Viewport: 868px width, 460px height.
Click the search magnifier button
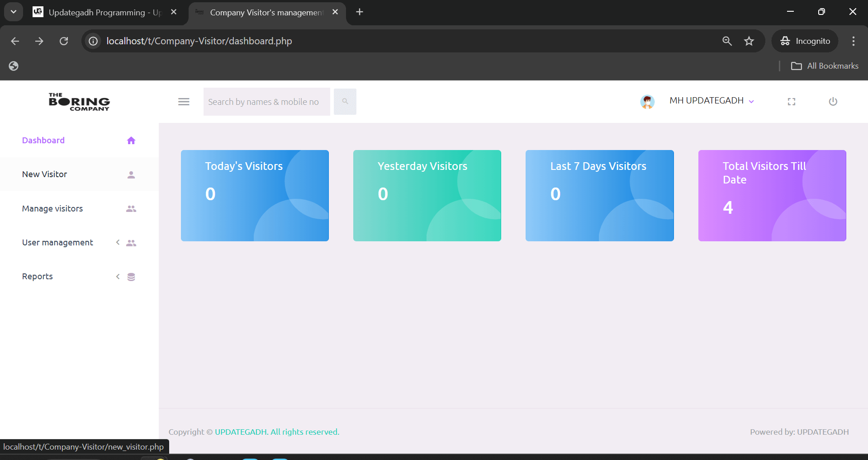pyautogui.click(x=345, y=102)
